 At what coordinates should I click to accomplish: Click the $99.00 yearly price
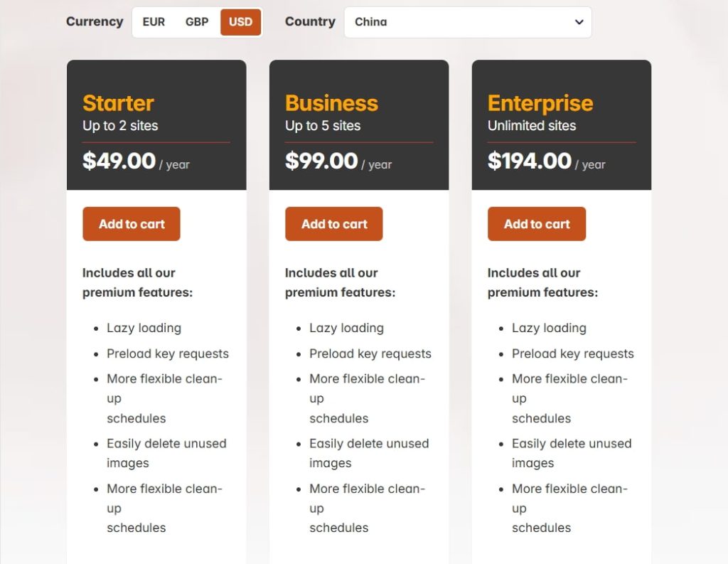[321, 161]
